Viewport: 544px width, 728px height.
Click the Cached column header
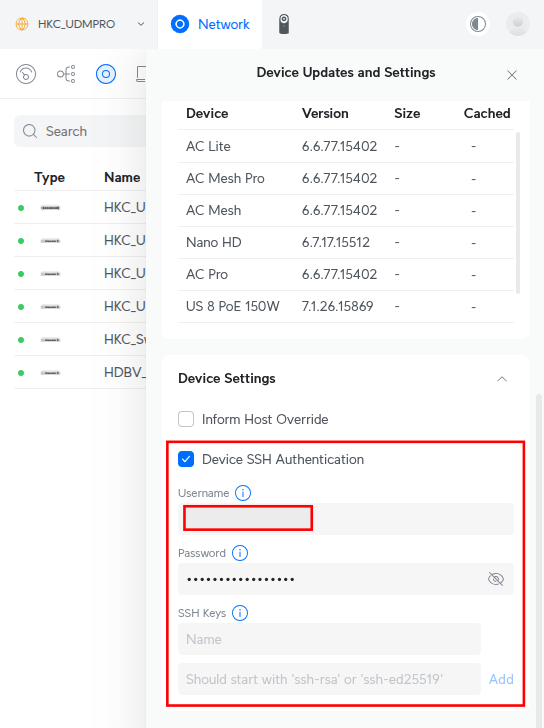(487, 113)
